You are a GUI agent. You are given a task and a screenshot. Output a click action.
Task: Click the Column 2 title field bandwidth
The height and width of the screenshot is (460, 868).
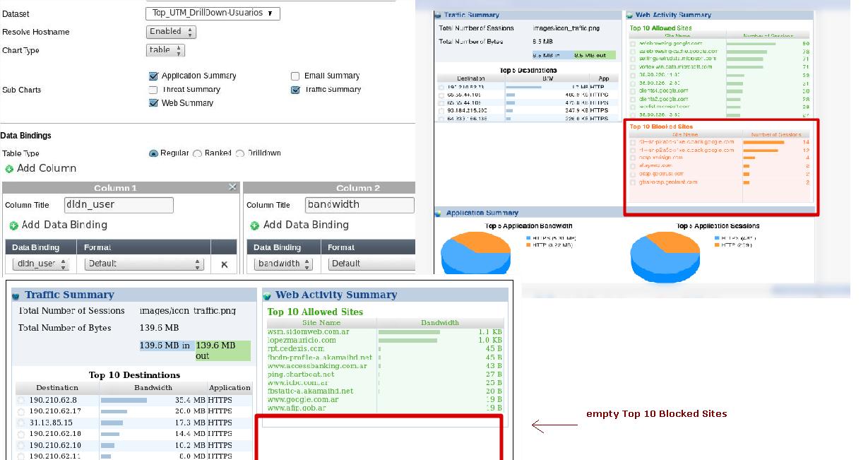(359, 205)
